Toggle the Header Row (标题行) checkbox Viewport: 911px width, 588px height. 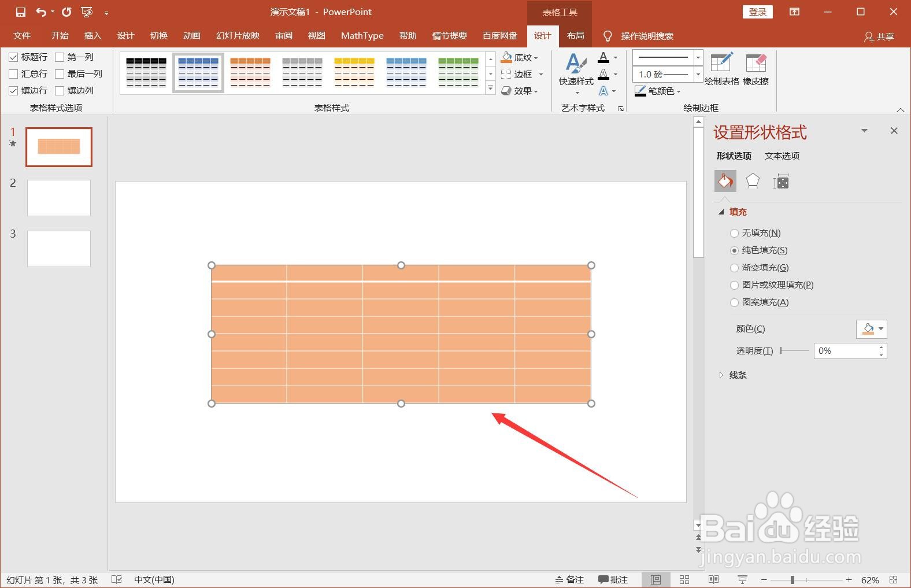(x=13, y=57)
